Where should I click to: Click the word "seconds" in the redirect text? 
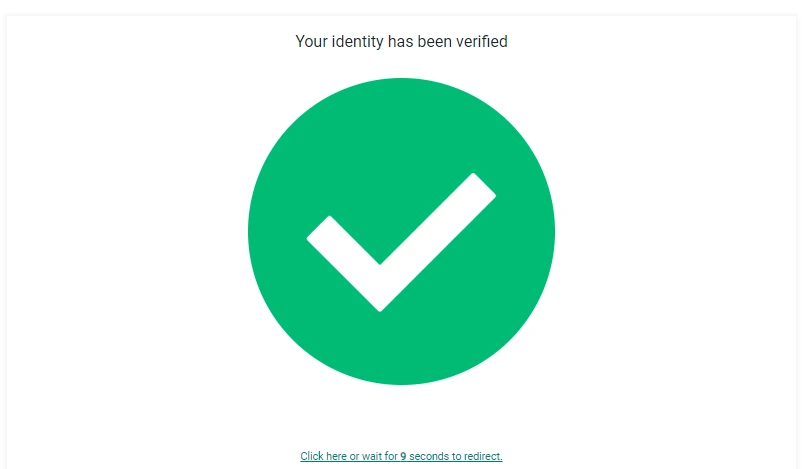[427, 456]
